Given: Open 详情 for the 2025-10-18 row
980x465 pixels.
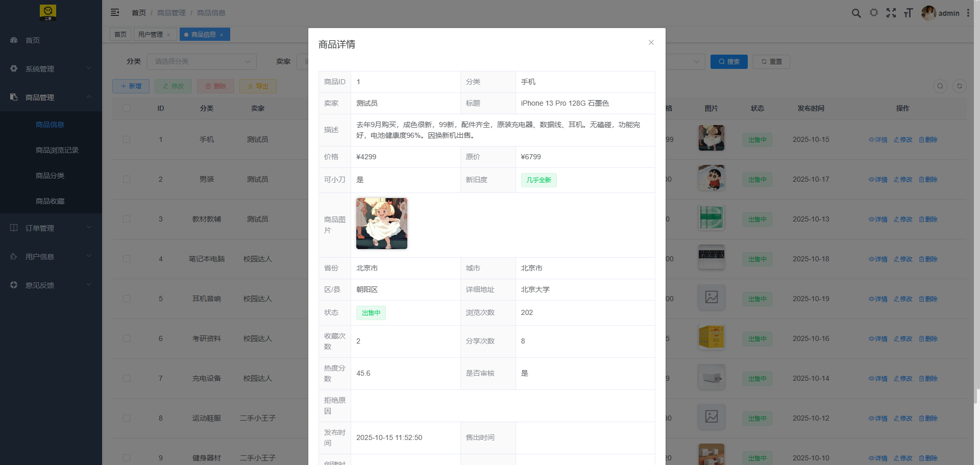Looking at the screenshot, I should [878, 259].
